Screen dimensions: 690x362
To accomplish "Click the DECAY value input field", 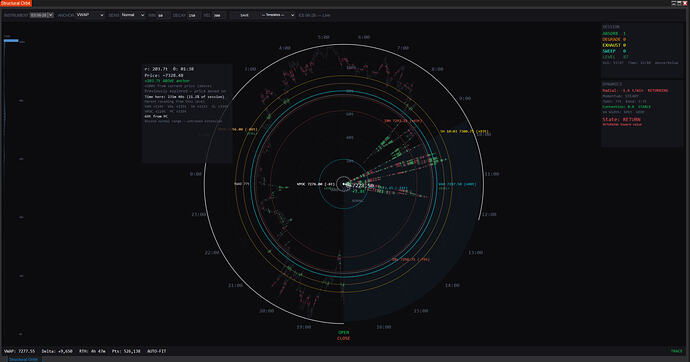I will click(x=193, y=15).
